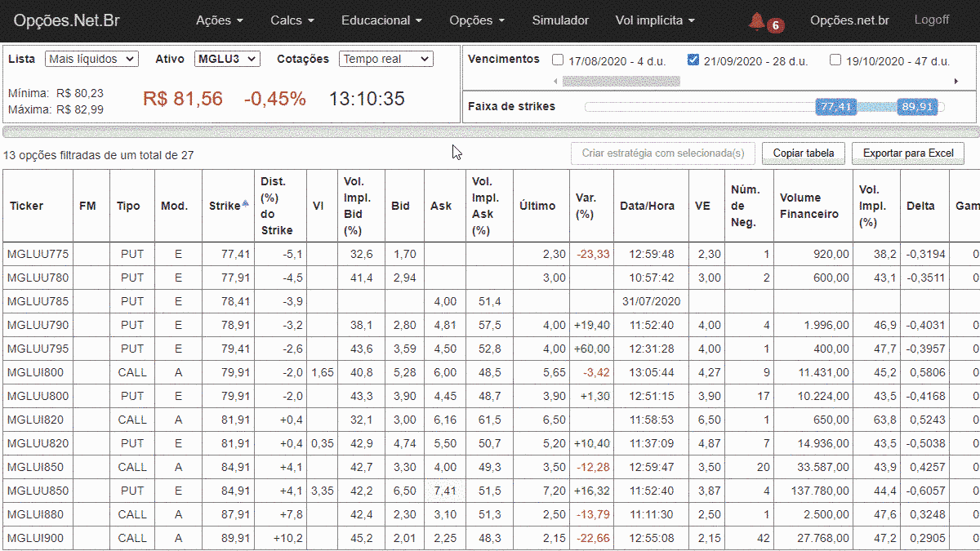This screenshot has width=980, height=551.
Task: Click Copiar tabela button
Action: pyautogui.click(x=804, y=153)
